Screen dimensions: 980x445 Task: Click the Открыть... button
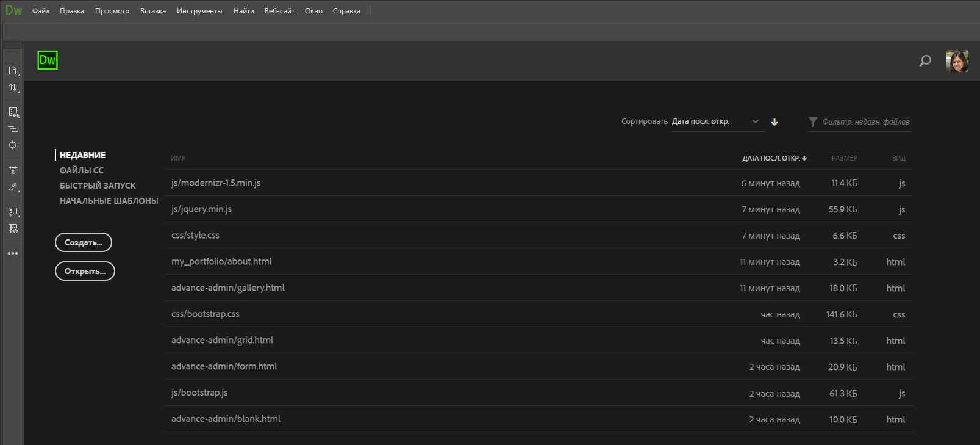(85, 271)
